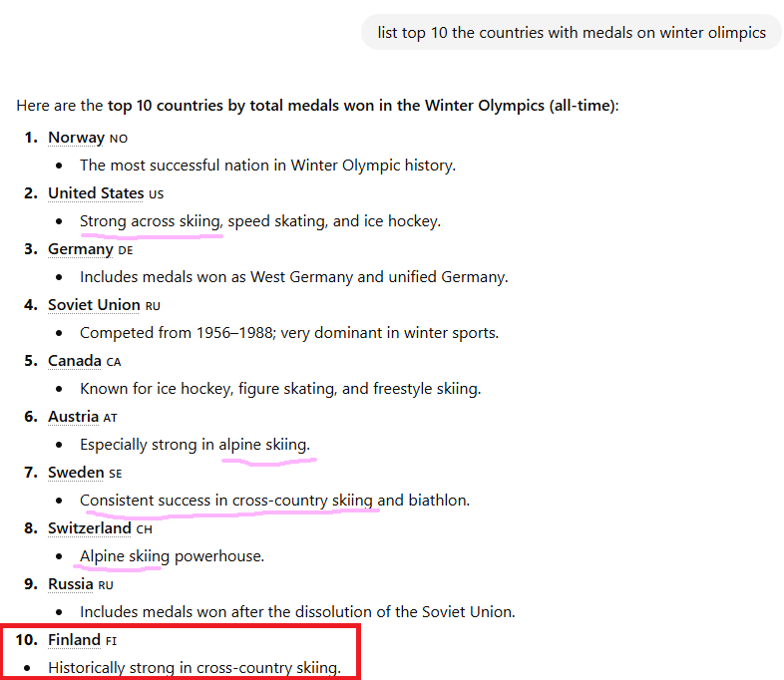Click the AT flag code after Austria
The width and height of the screenshot is (784, 680).
110,418
